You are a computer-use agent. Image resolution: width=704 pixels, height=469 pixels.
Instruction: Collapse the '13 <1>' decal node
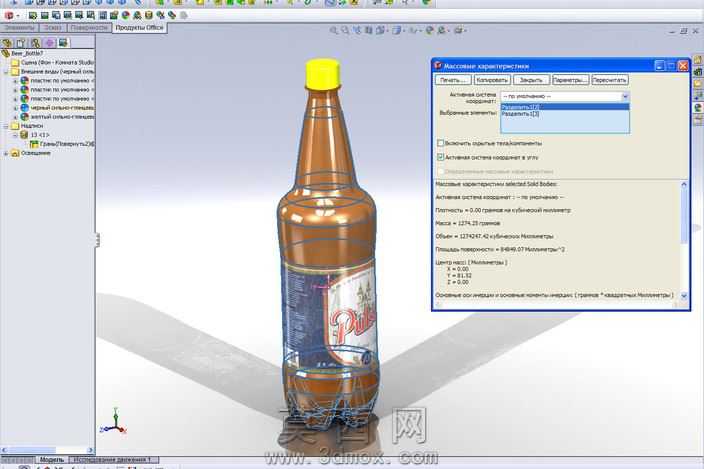coord(15,135)
